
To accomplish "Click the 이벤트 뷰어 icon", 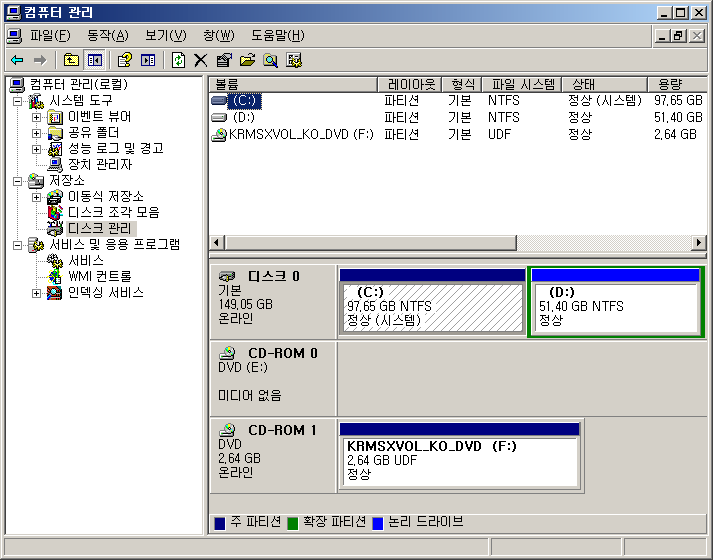I will (x=55, y=117).
